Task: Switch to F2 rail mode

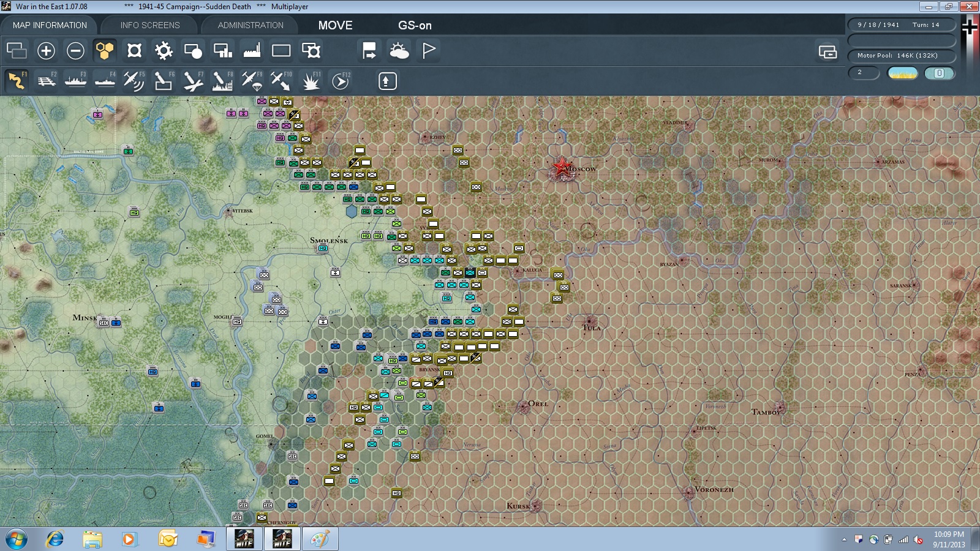Action: click(x=46, y=80)
